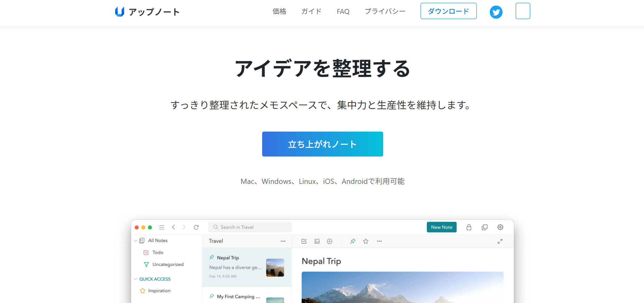Click the mountain photo in the note
This screenshot has width=644, height=303.
pos(402,287)
